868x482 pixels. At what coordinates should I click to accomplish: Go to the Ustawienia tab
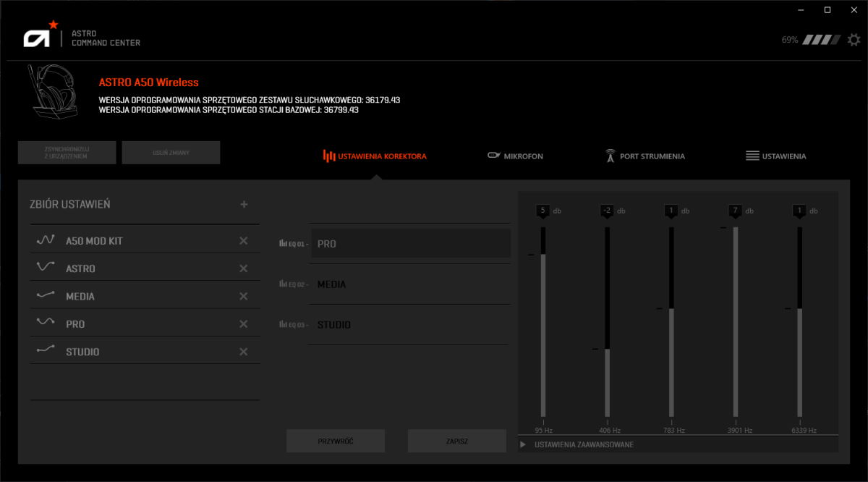[775, 156]
